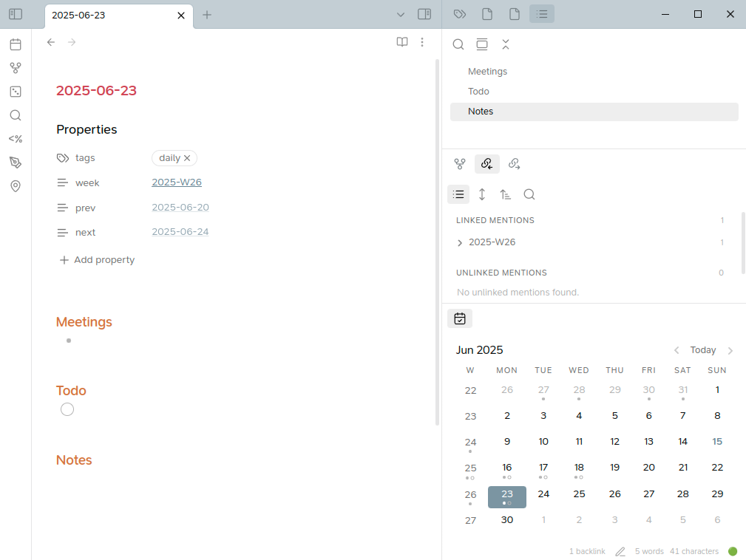The width and height of the screenshot is (746, 560).
Task: Select the outline pane tab icon
Action: [542, 14]
